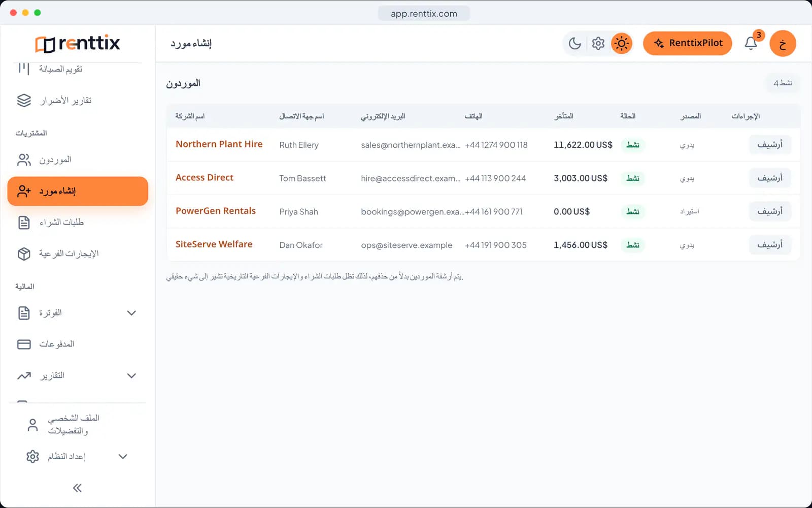Expand the الفوترة billing section
This screenshot has height=508, width=812.
pyautogui.click(x=77, y=313)
